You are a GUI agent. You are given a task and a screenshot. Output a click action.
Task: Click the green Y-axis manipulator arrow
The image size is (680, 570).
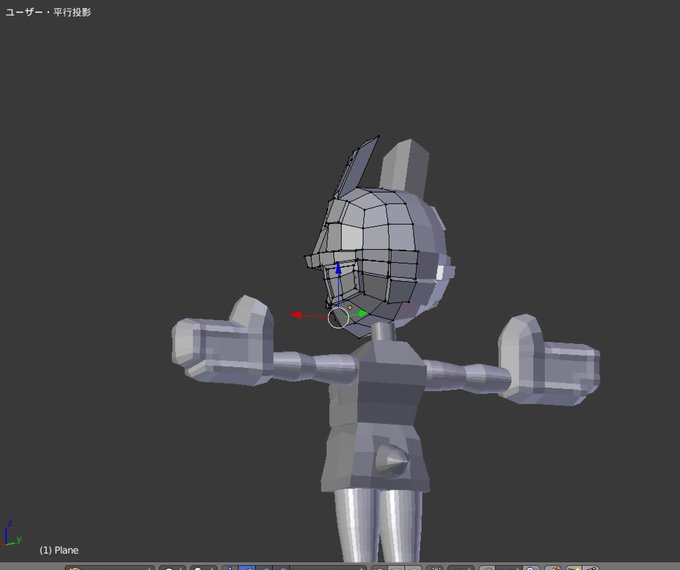[x=362, y=313]
